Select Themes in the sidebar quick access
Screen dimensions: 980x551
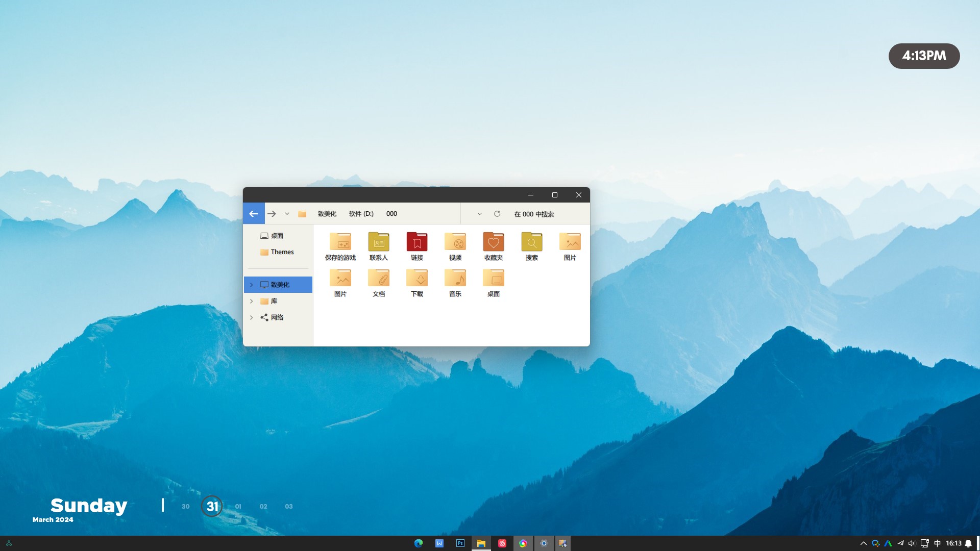(x=282, y=252)
